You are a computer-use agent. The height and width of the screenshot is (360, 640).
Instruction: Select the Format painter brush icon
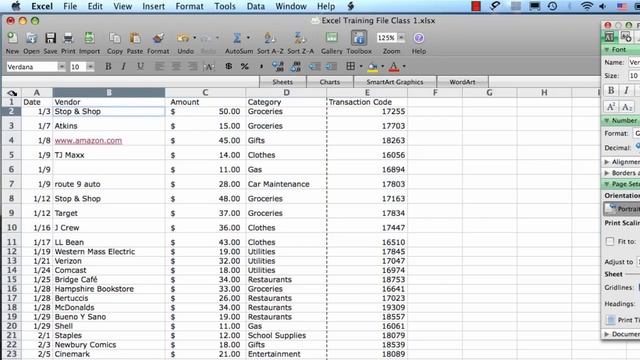pos(158,38)
